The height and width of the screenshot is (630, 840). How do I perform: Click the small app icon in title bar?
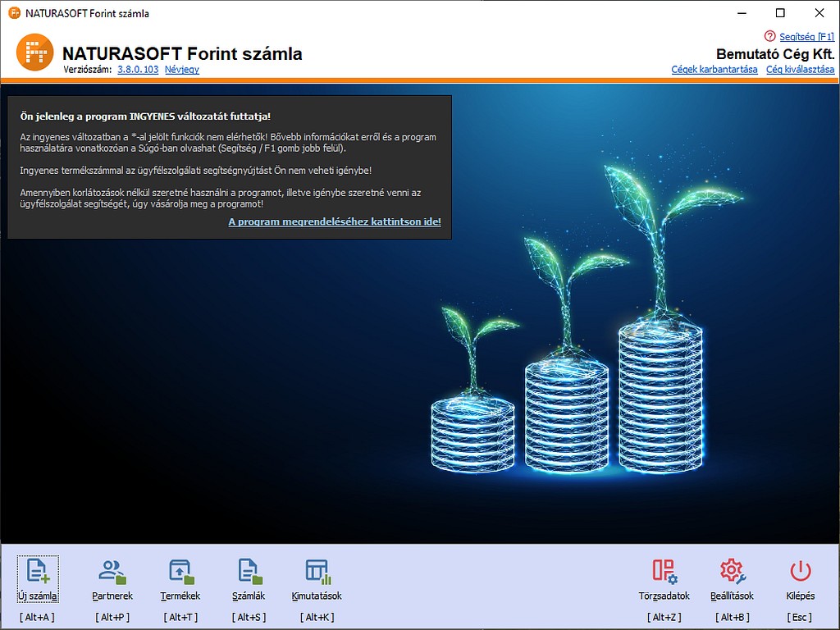(x=14, y=13)
